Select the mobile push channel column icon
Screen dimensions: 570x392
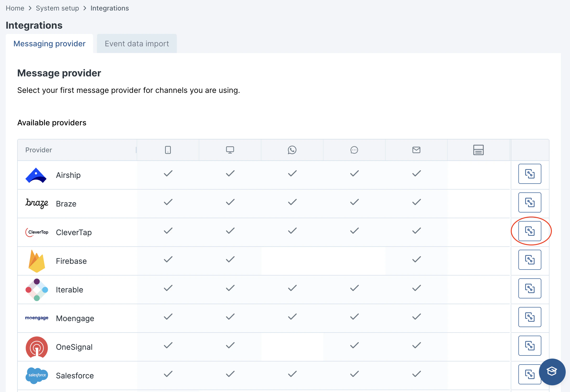[x=168, y=150]
